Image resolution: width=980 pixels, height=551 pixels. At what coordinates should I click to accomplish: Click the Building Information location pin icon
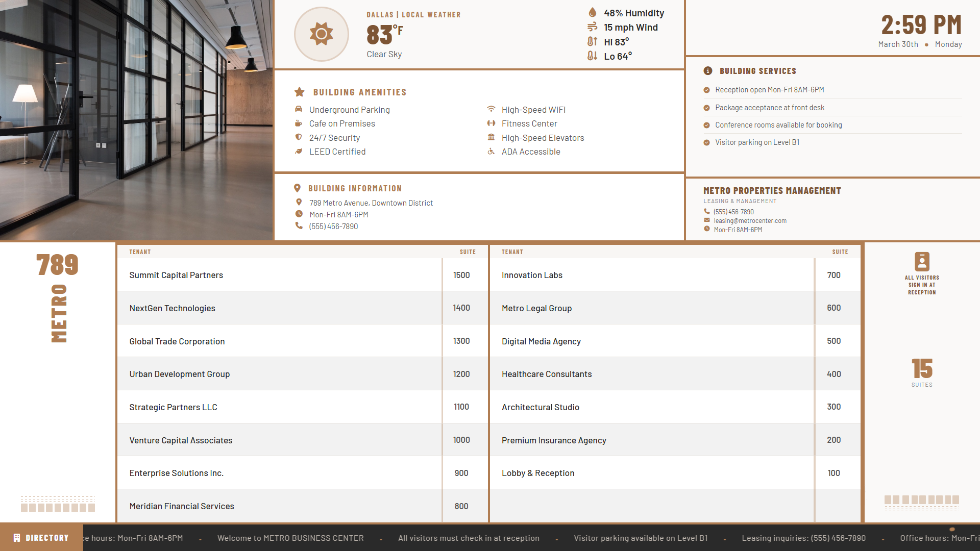coord(299,188)
